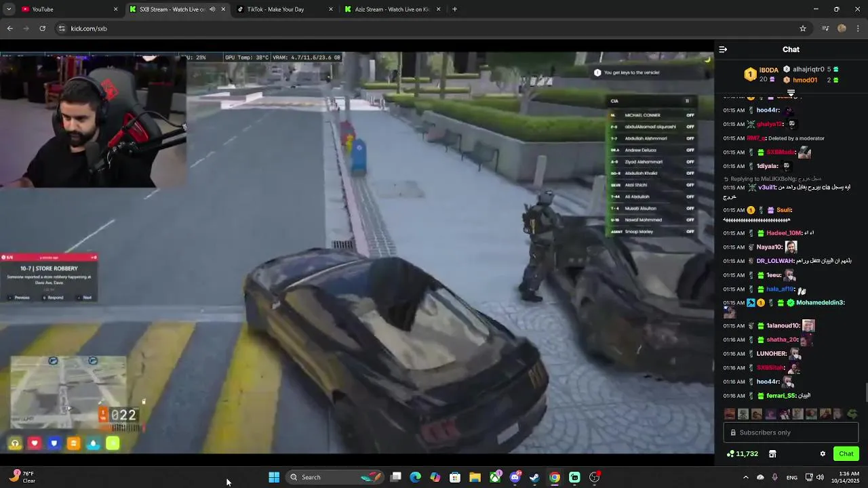This screenshot has height=488, width=868.
Task: Open the media control icon in Chrome toolbar
Action: pyautogui.click(x=825, y=28)
